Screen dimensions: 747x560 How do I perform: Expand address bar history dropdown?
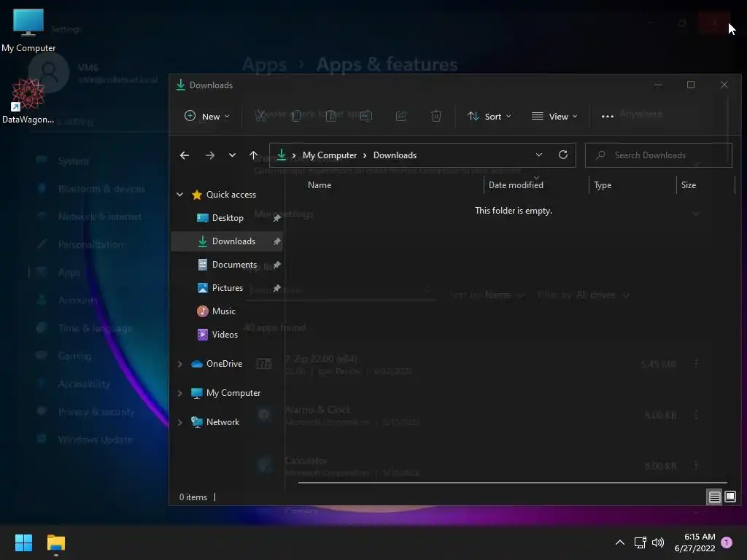point(539,155)
